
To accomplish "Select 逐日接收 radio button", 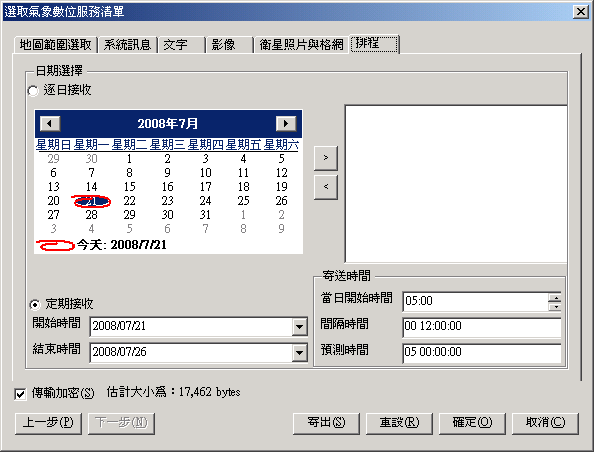I will pos(33,91).
